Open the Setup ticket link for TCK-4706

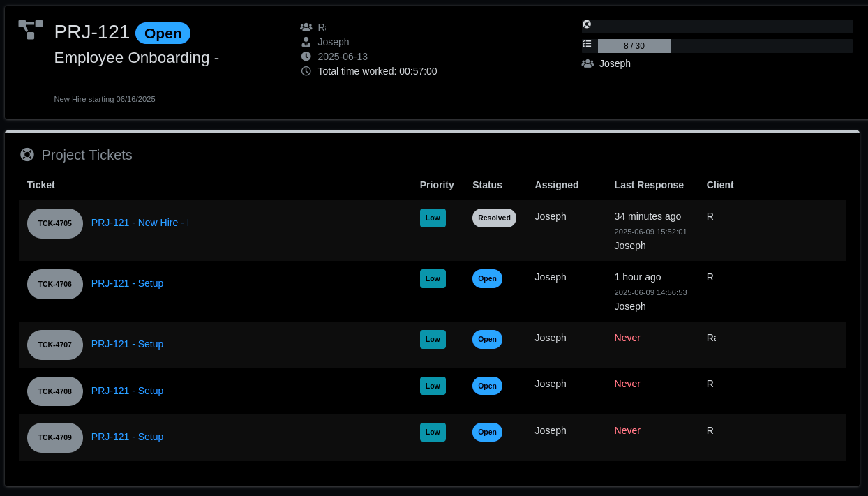pos(127,283)
